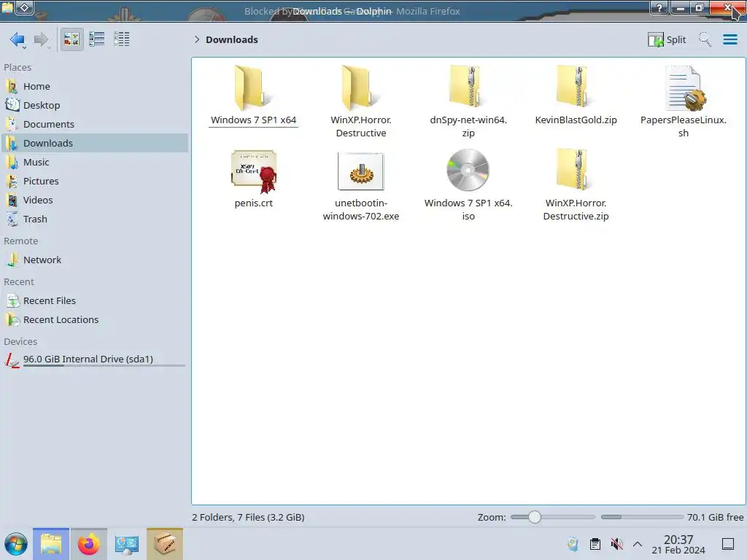This screenshot has width=747, height=560.
Task: Open Videos in Places panel
Action: click(x=94, y=200)
